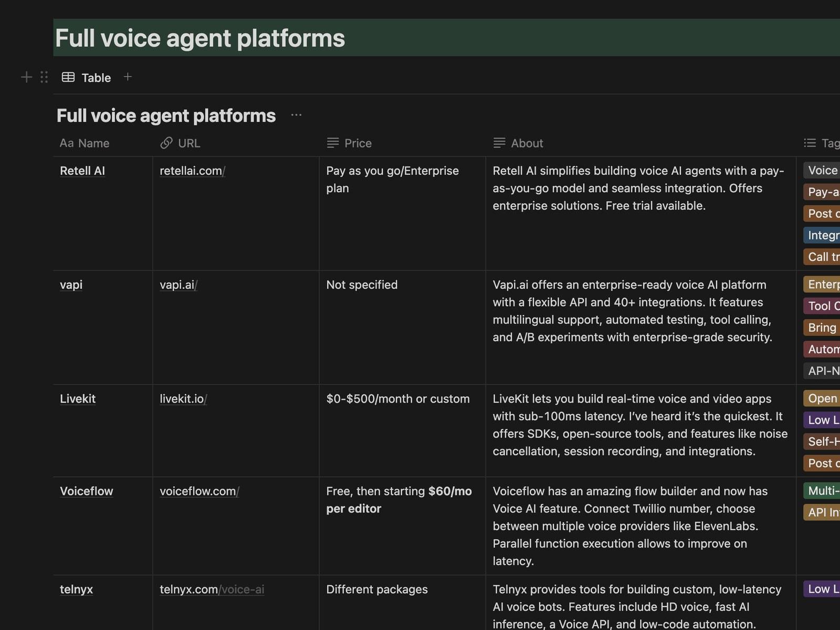Viewport: 840px width, 630px height.
Task: Click the 'Tool C' tag in vapi row
Action: (x=822, y=306)
